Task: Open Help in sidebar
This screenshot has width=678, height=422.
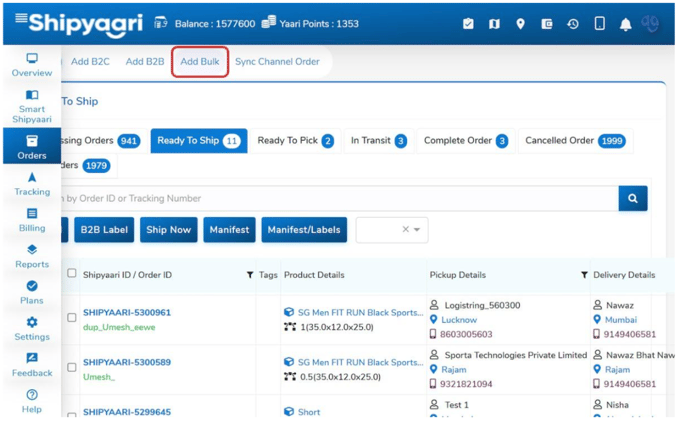Action: click(x=32, y=401)
